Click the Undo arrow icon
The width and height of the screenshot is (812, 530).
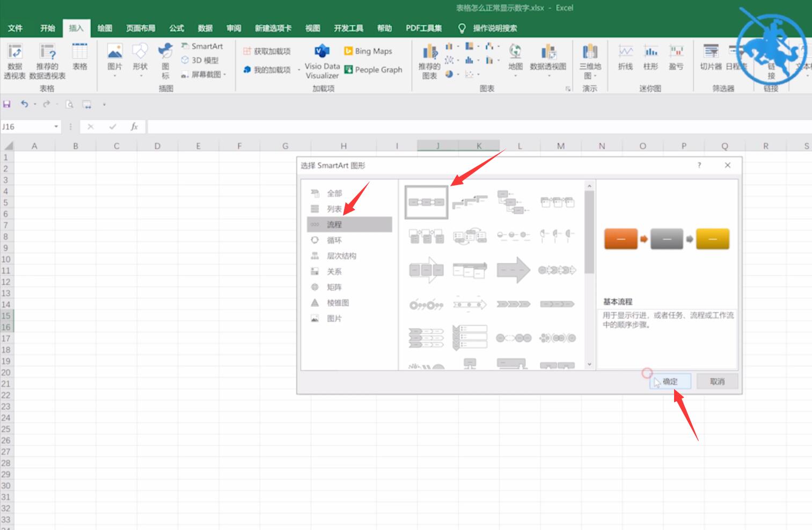coord(24,104)
